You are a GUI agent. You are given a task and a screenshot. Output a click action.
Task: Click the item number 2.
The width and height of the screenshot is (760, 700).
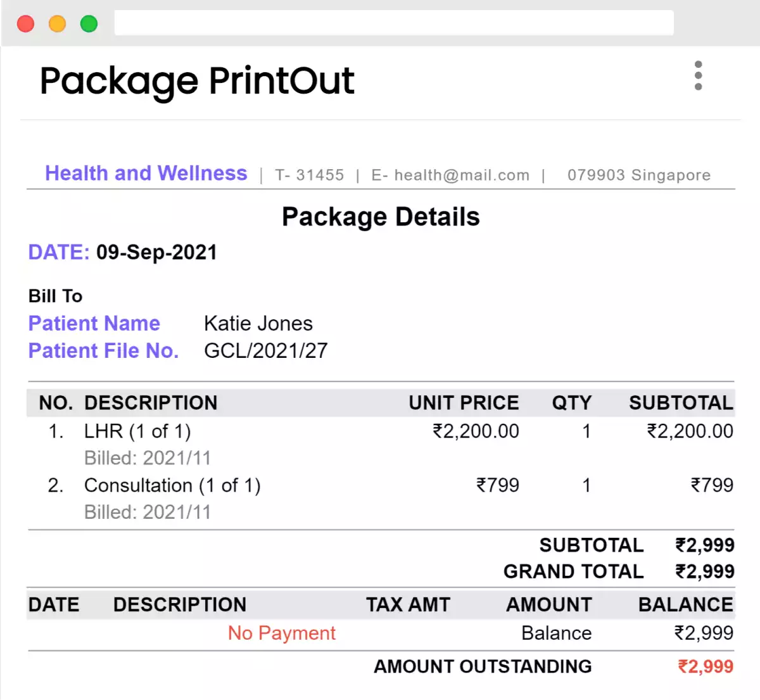click(x=56, y=485)
